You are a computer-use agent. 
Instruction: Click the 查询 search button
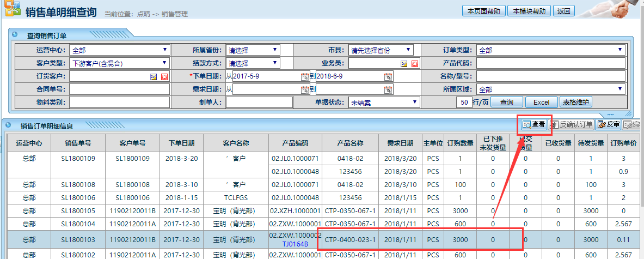(x=506, y=102)
